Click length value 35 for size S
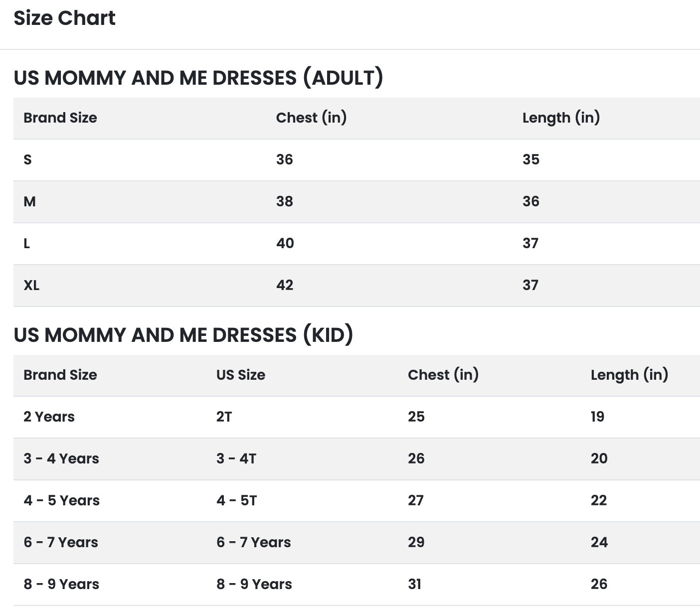Viewport: 700px width, 607px height. pyautogui.click(x=531, y=159)
